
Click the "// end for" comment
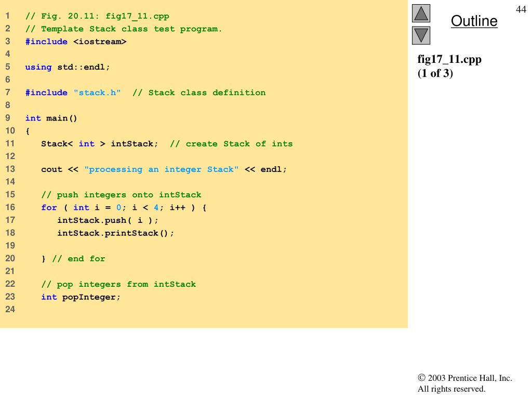(78, 258)
